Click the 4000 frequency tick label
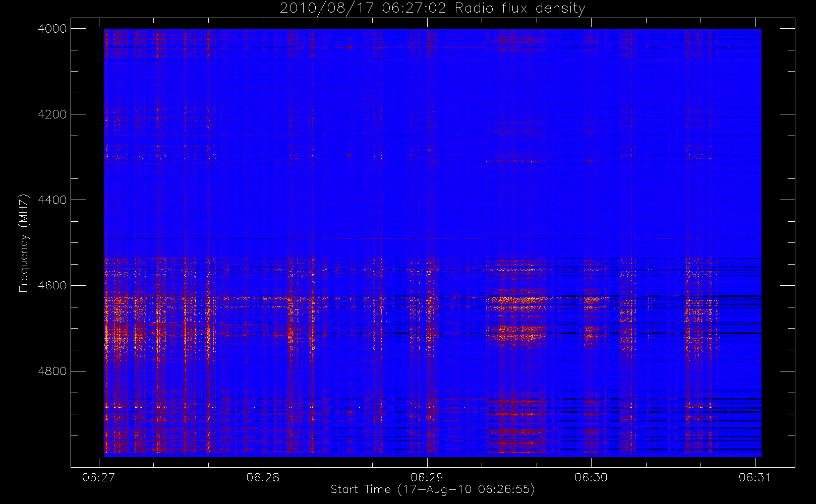This screenshot has width=816, height=504. (x=52, y=29)
